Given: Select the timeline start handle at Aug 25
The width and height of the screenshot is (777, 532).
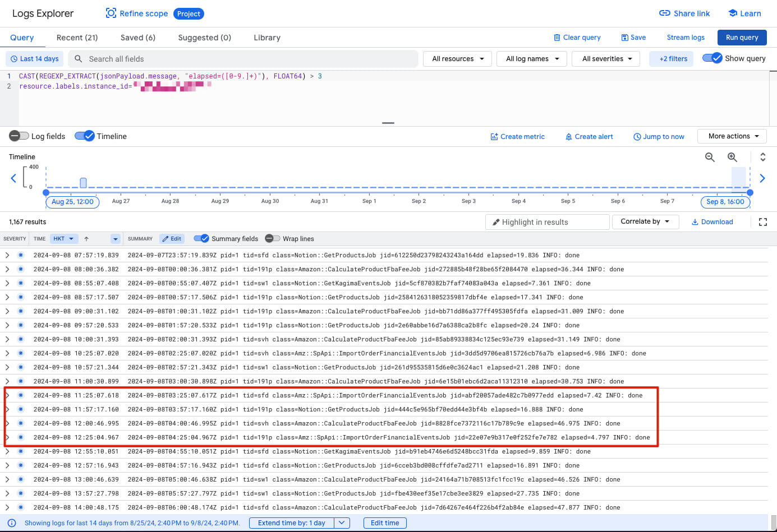Looking at the screenshot, I should pyautogui.click(x=46, y=192).
